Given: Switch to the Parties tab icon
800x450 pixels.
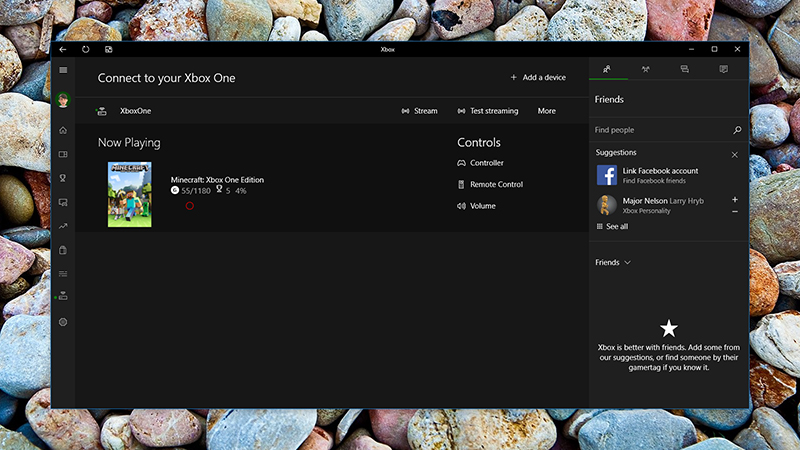Looking at the screenshot, I should pos(645,69).
